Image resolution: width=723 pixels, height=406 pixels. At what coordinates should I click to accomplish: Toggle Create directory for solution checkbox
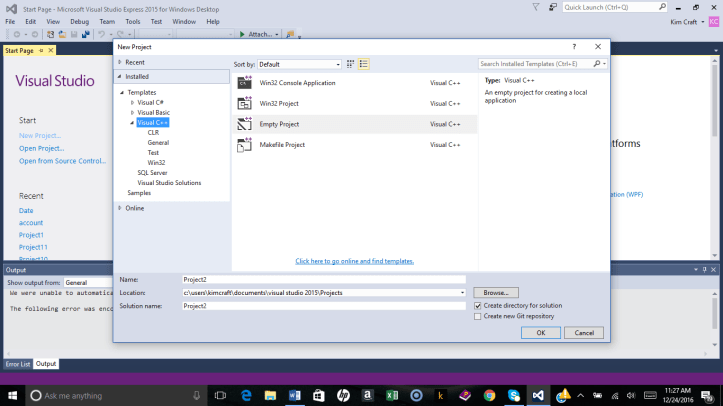[x=477, y=305]
